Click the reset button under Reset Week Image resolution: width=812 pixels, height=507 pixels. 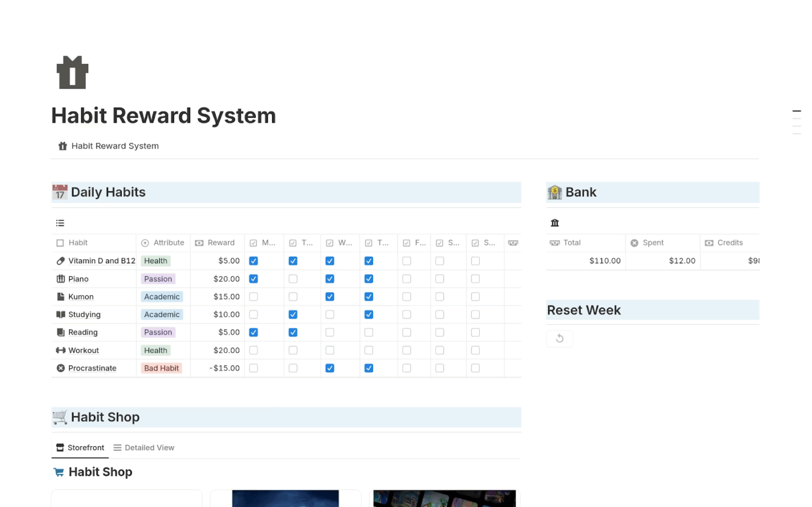(x=559, y=338)
